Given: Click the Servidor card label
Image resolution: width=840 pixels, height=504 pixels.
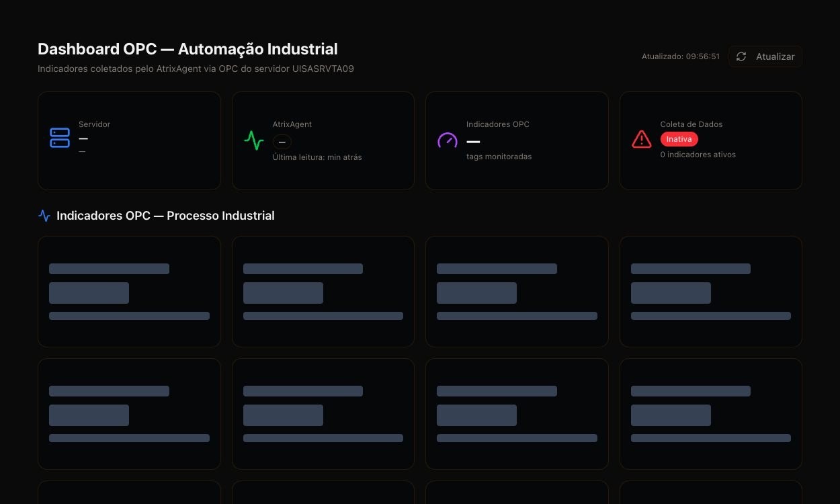Looking at the screenshot, I should (94, 124).
